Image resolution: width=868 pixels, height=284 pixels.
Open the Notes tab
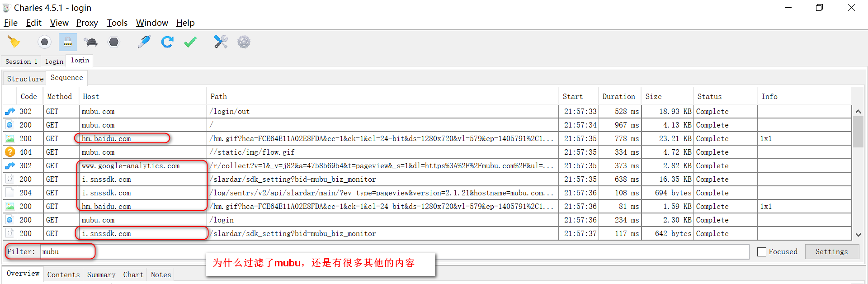(x=161, y=275)
